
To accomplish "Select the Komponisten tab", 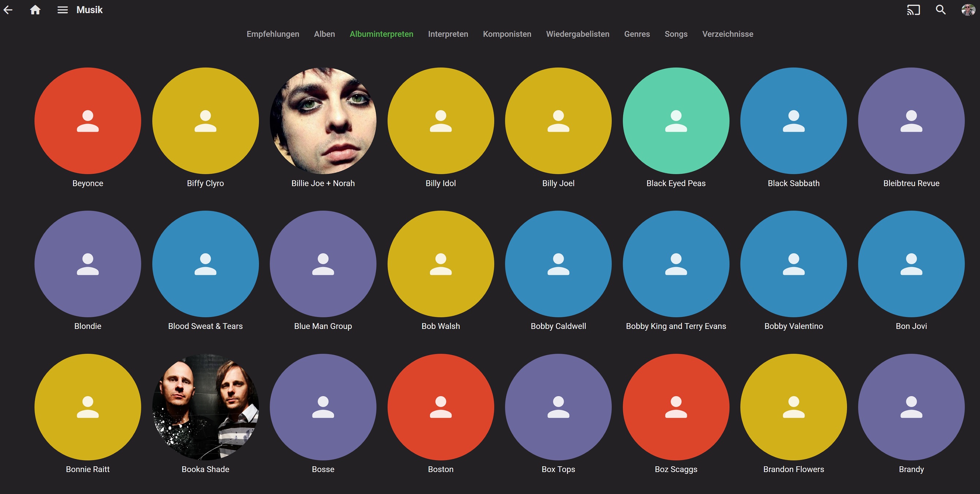I will [507, 34].
